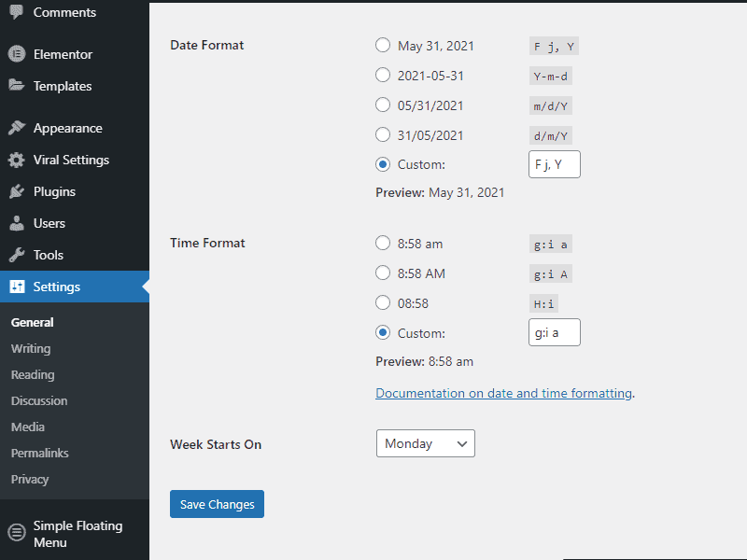
Task: Select time format 8:58 am
Action: (x=383, y=243)
